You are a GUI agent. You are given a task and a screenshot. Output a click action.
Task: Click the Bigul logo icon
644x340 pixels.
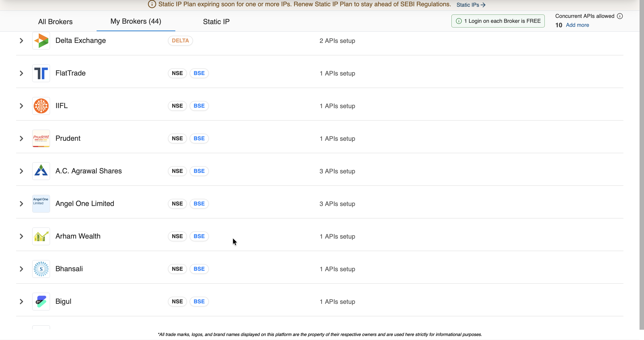pyautogui.click(x=41, y=302)
